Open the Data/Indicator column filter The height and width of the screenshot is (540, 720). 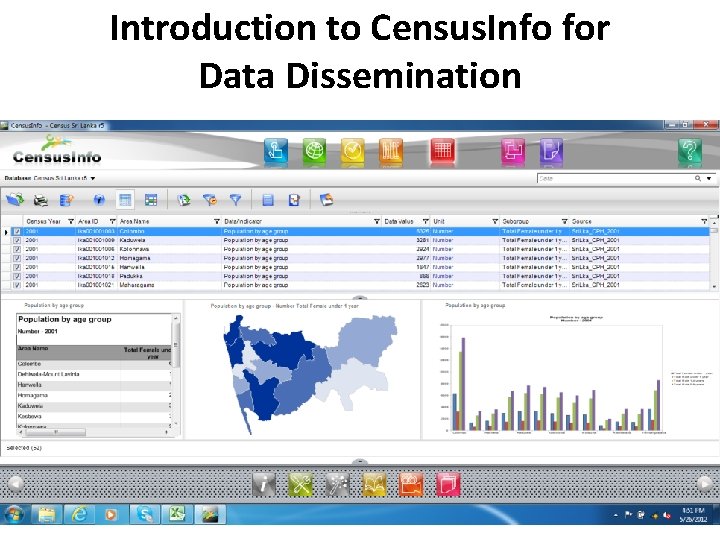pyautogui.click(x=377, y=221)
